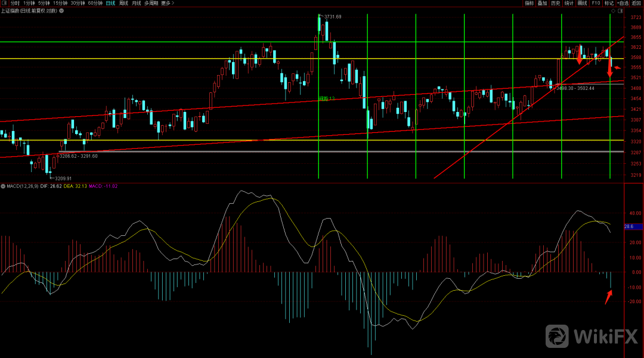Switch to the 分时 intraday tab

point(15,3)
